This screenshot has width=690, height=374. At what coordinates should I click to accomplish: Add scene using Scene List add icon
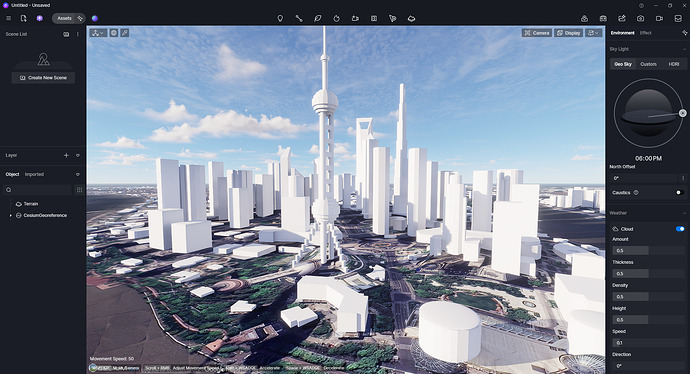pos(66,34)
